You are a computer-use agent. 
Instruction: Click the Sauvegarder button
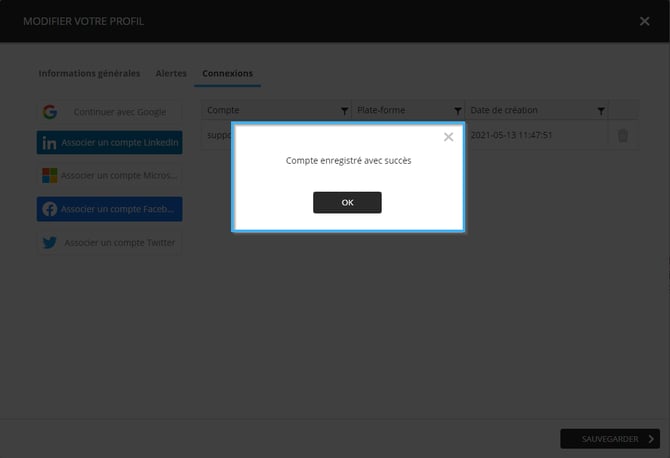pos(609,438)
